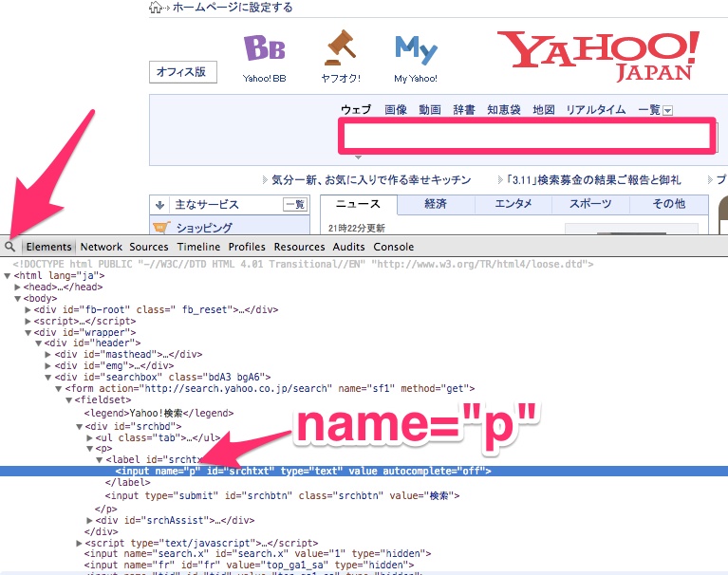This screenshot has height=575, width=728.
Task: Collapse the p node in srchbd
Action: pyautogui.click(x=89, y=449)
